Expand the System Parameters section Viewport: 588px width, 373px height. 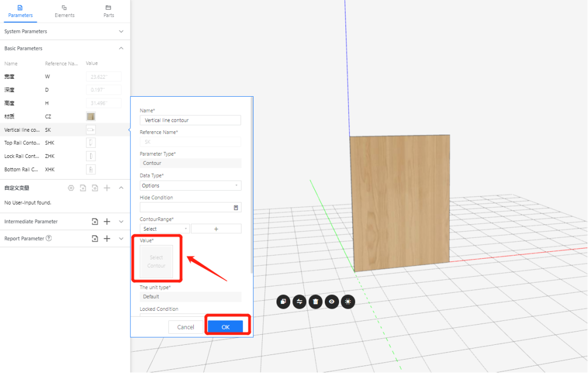coord(121,31)
